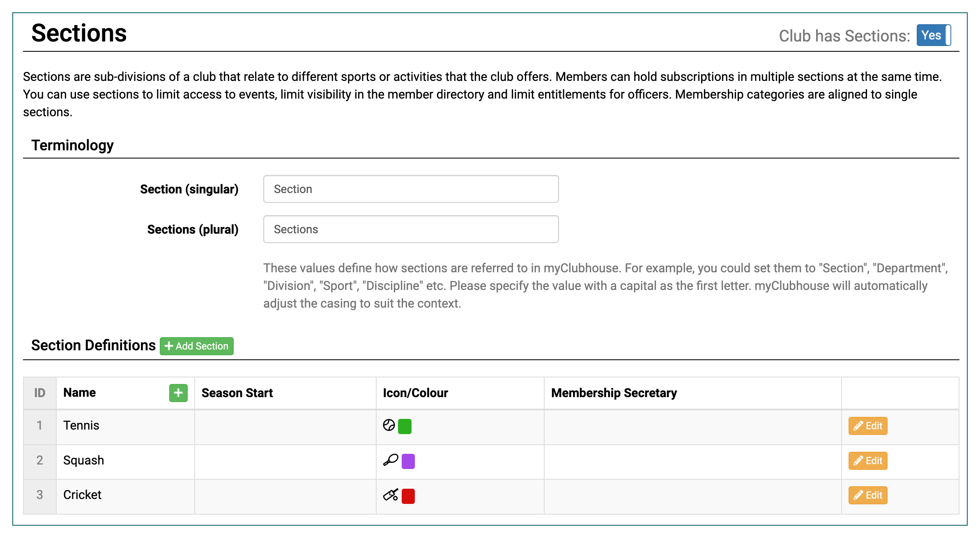980x538 pixels.
Task: Click the Terminology heading
Action: 72,145
